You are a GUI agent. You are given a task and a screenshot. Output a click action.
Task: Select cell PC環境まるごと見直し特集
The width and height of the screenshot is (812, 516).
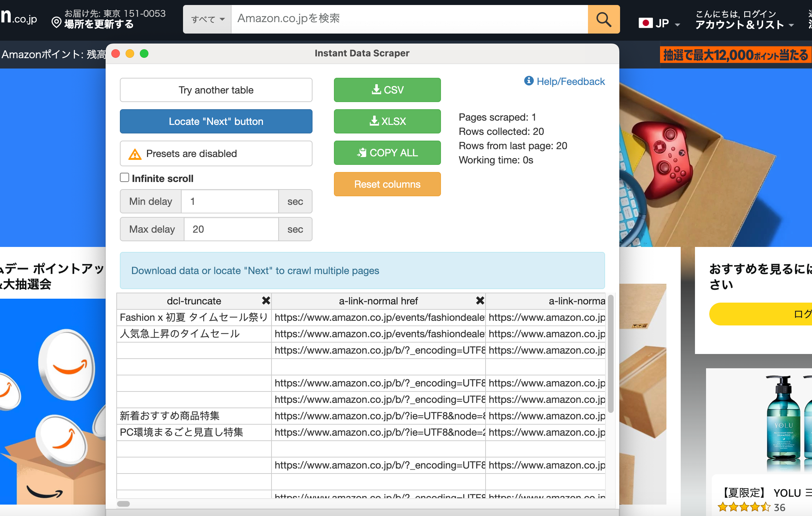coord(194,432)
